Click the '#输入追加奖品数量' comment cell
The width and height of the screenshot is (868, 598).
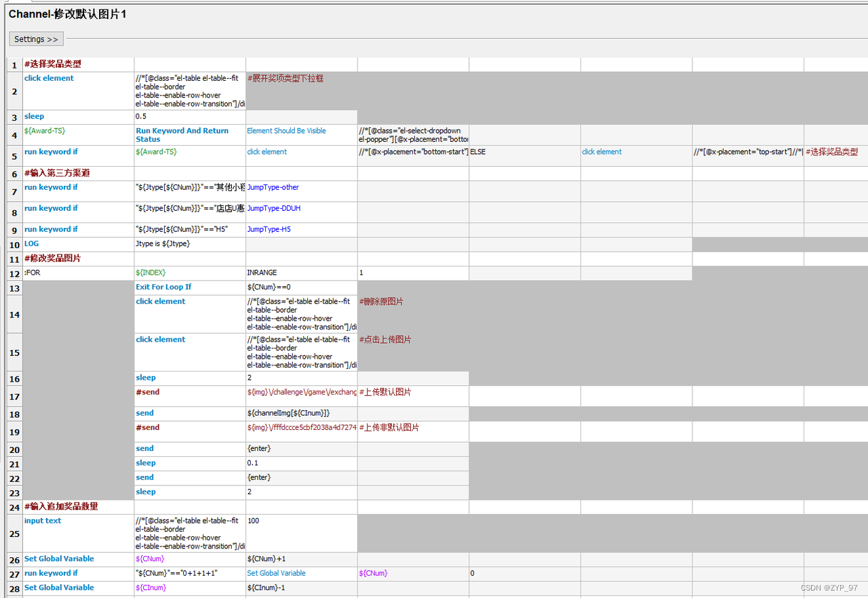tap(79, 507)
